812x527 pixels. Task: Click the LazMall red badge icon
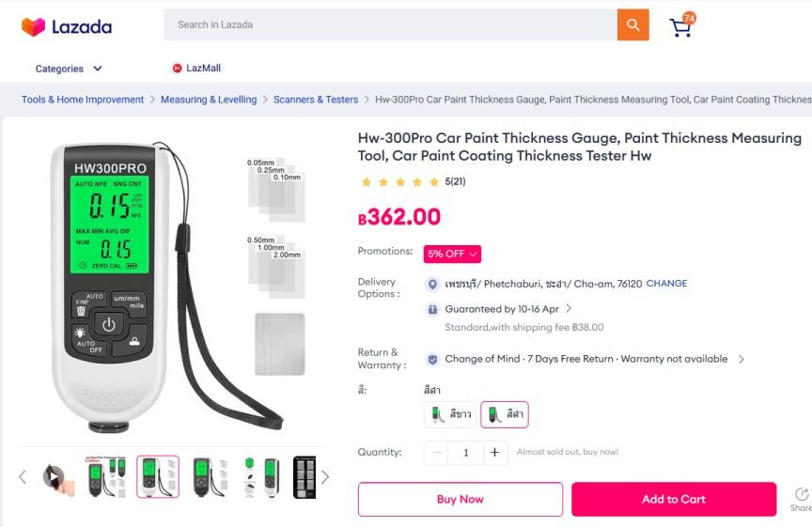(177, 68)
